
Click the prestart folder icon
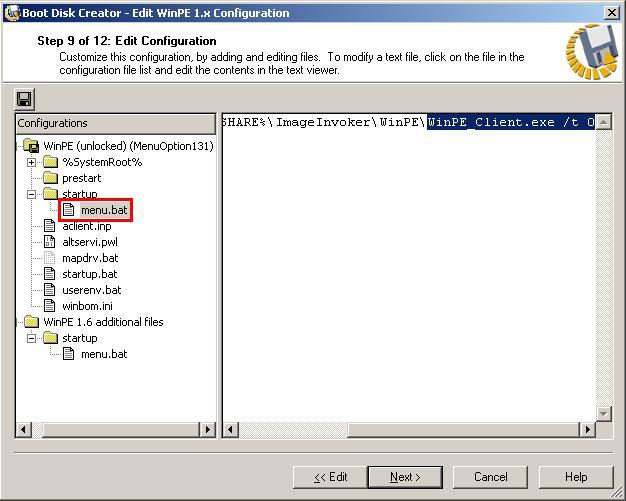point(50,178)
